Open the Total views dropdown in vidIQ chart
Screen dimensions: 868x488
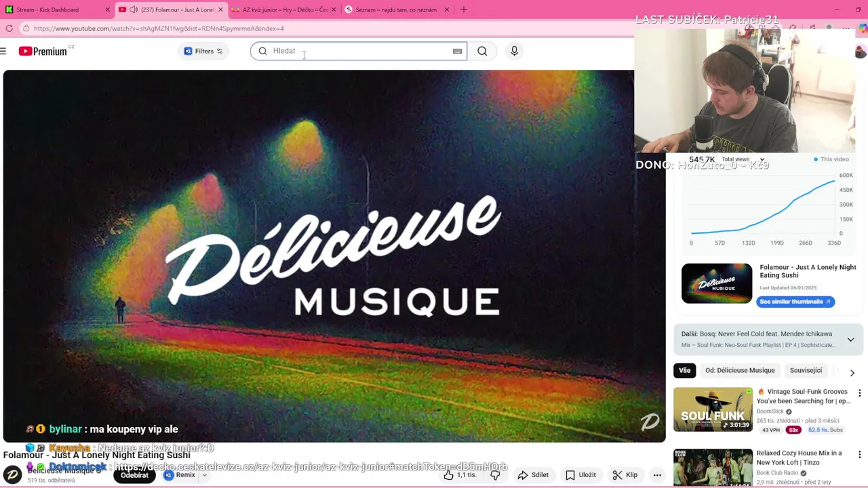(x=743, y=159)
